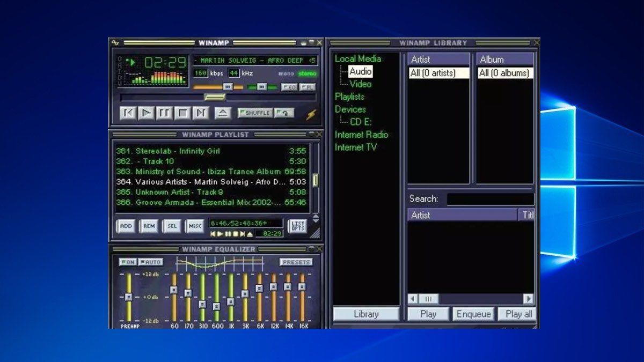Open the LIST OPTS menu
The width and height of the screenshot is (644, 362).
point(298,226)
